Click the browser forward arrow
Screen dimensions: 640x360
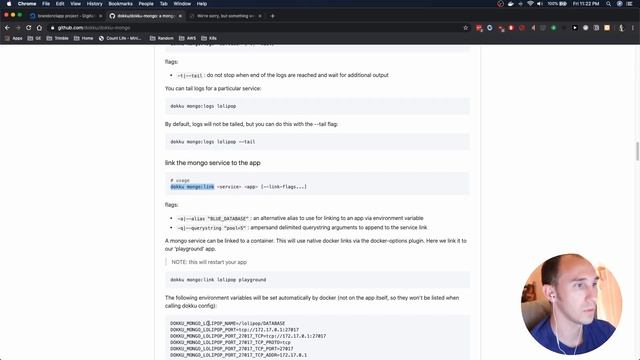18,28
